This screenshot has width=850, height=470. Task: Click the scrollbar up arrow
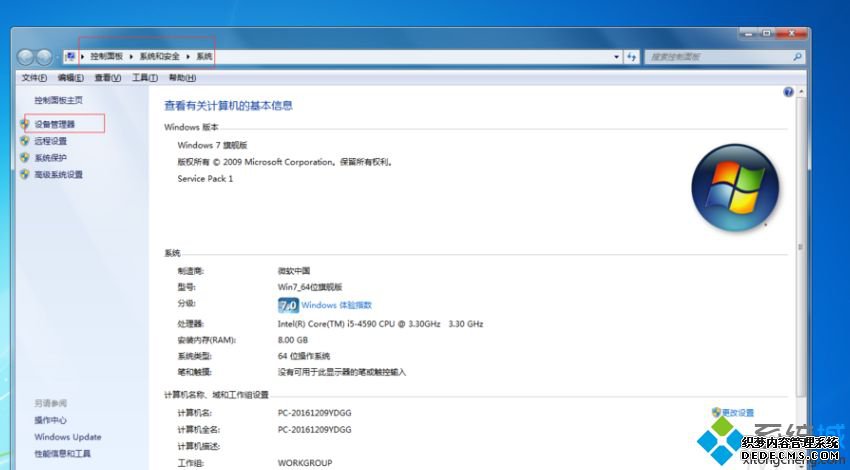point(801,92)
